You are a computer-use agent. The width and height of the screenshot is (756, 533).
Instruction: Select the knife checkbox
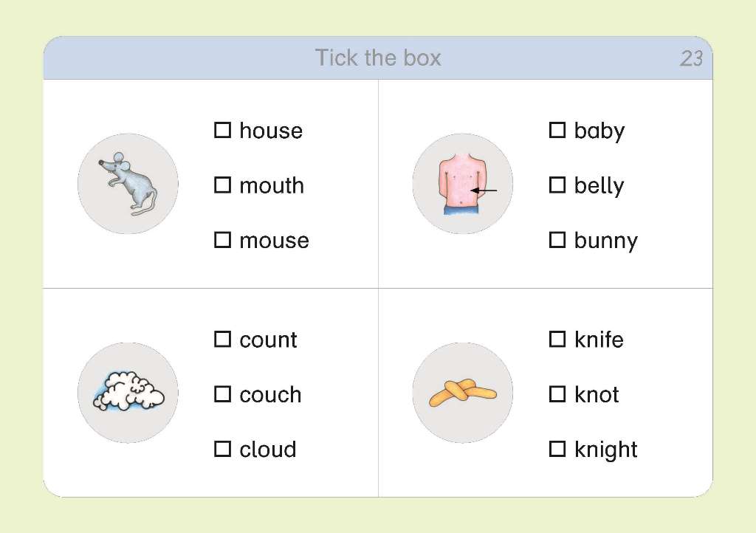557,340
